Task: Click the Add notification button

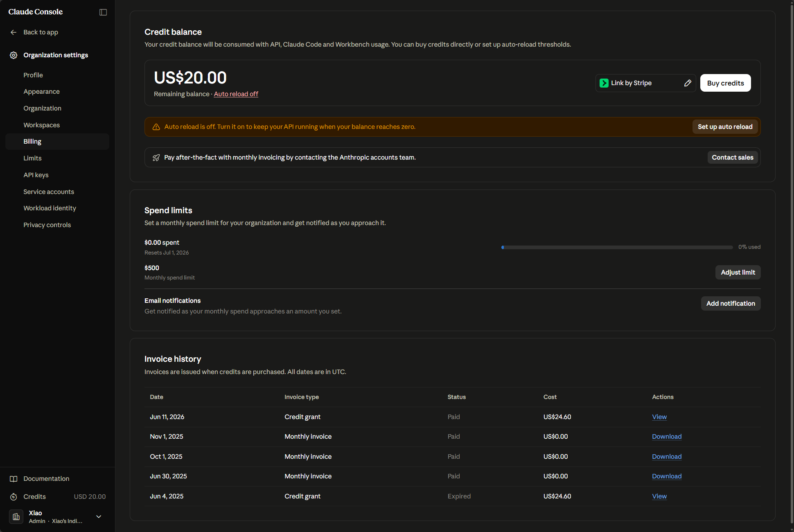Action: (731, 304)
